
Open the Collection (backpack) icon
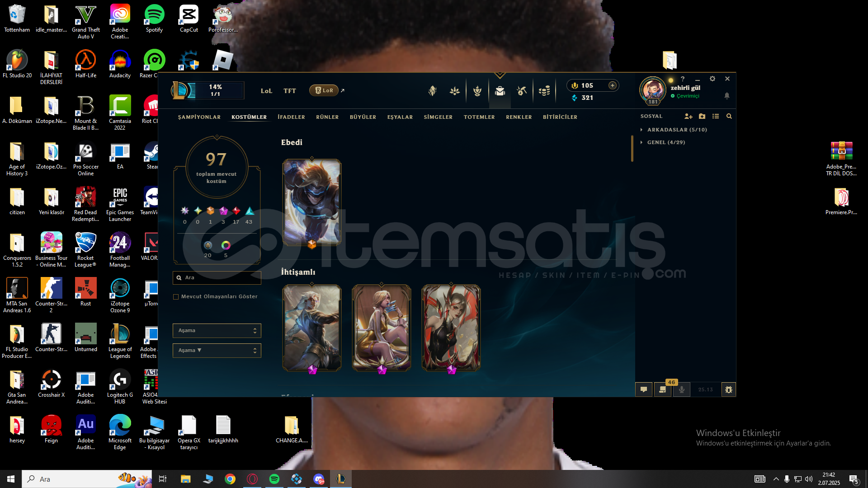(x=500, y=91)
